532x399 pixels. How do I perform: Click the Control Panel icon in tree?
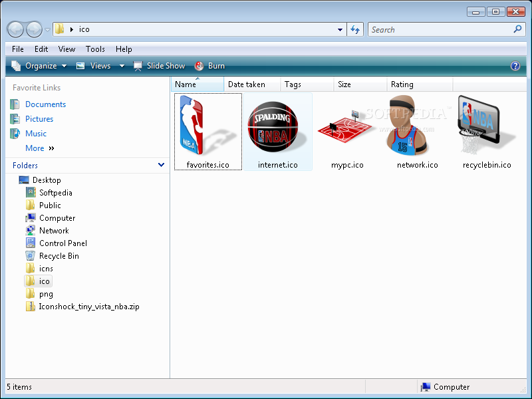[30, 243]
